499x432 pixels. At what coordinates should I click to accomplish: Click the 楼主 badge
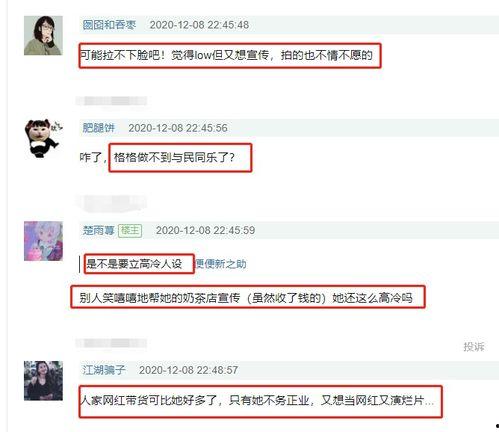(130, 230)
